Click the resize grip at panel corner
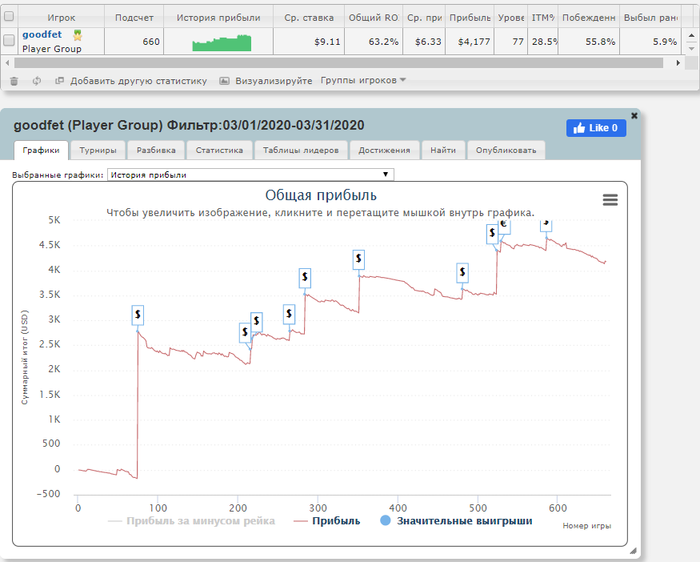The width and height of the screenshot is (700, 562). 633,551
